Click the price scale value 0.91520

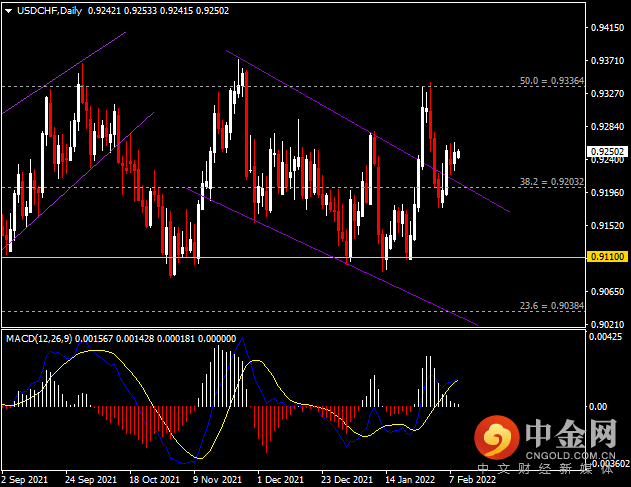tap(607, 226)
